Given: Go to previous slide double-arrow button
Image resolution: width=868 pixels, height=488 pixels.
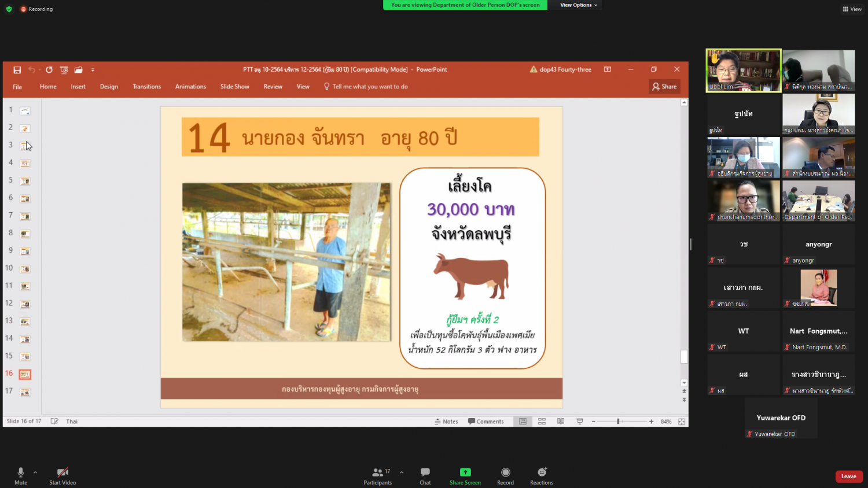Looking at the screenshot, I should (x=684, y=391).
